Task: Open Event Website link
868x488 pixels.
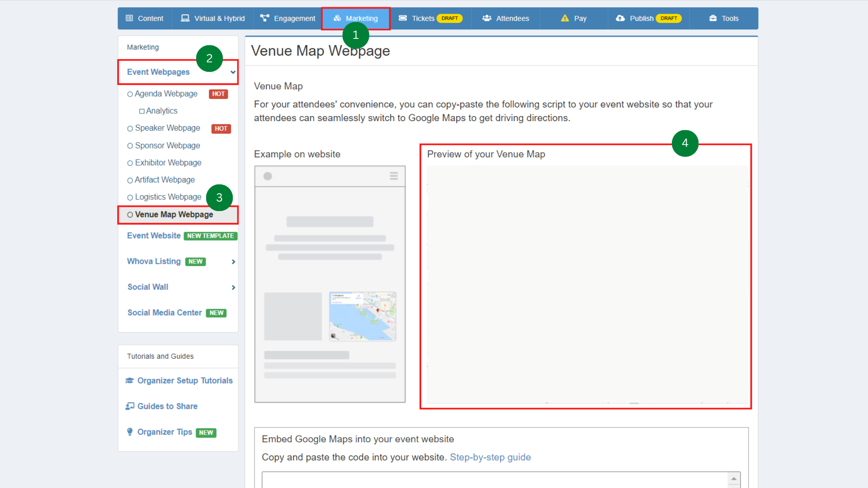Action: [154, 236]
